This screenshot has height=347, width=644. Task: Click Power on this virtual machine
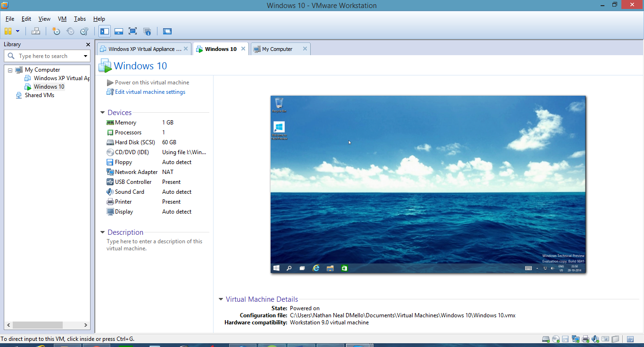(x=148, y=83)
